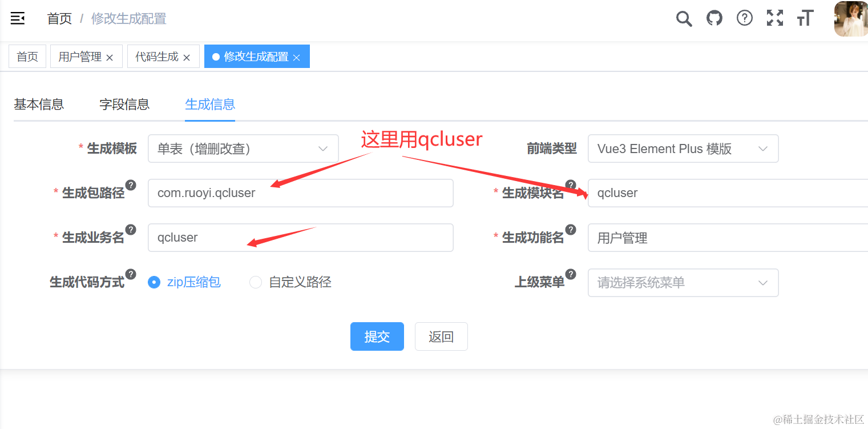Expand the 上级菜单 system menu selector
This screenshot has height=429, width=868.
pos(683,283)
